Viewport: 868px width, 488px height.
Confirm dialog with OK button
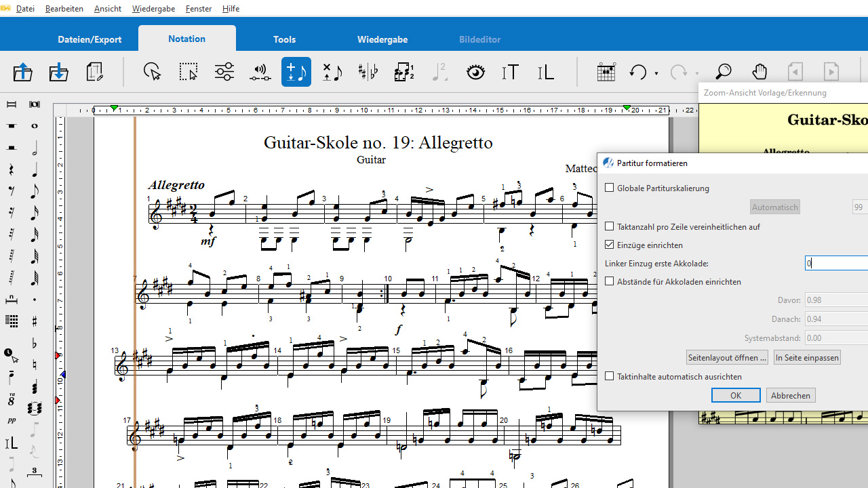tap(736, 395)
